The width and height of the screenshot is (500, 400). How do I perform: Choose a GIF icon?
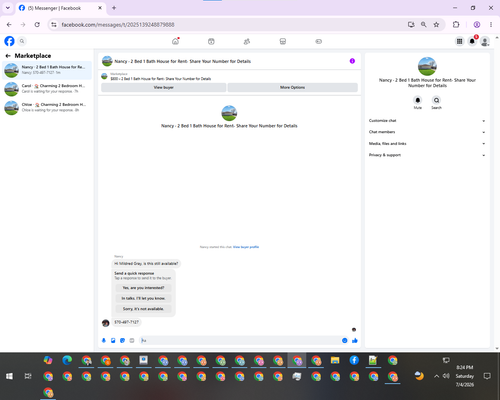tap(132, 340)
